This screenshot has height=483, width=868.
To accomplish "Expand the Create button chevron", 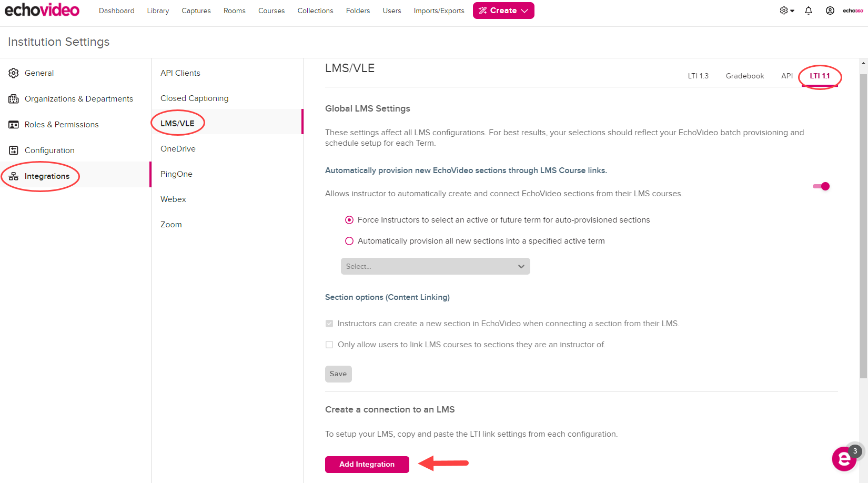I will [x=524, y=11].
